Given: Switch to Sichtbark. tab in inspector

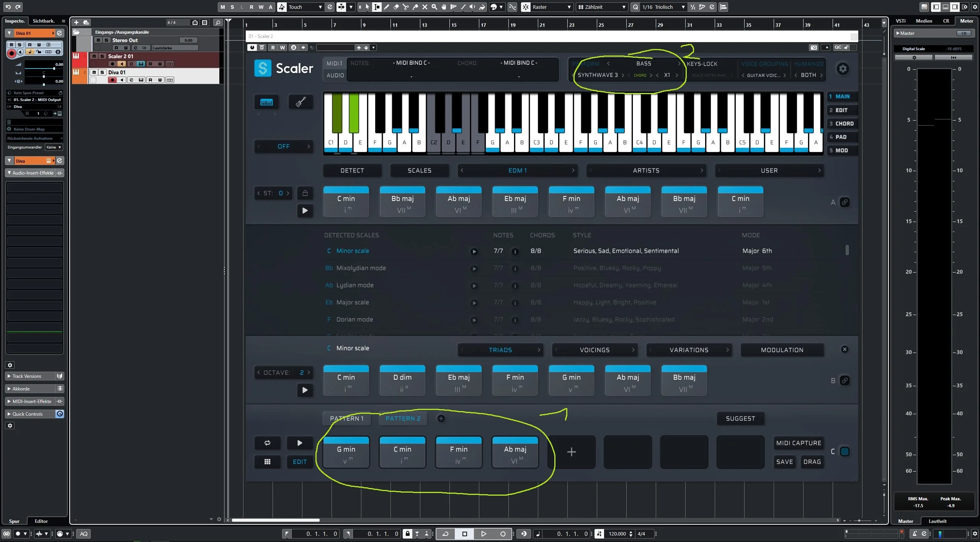Looking at the screenshot, I should [x=44, y=21].
